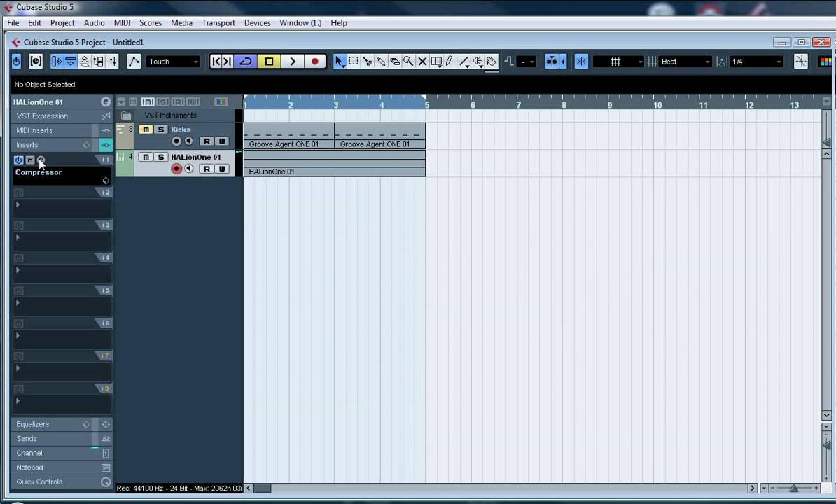Open the Beat grid type dropdown
This screenshot has height=504, width=836.
pyautogui.click(x=685, y=62)
